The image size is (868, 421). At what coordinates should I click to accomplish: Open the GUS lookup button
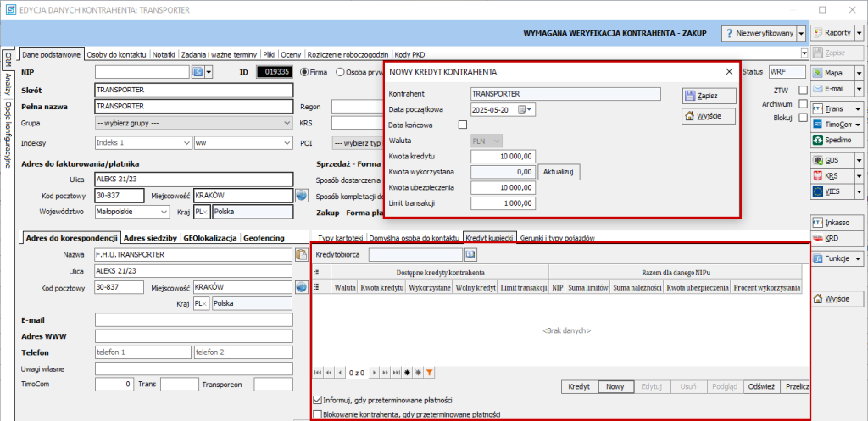tap(832, 160)
